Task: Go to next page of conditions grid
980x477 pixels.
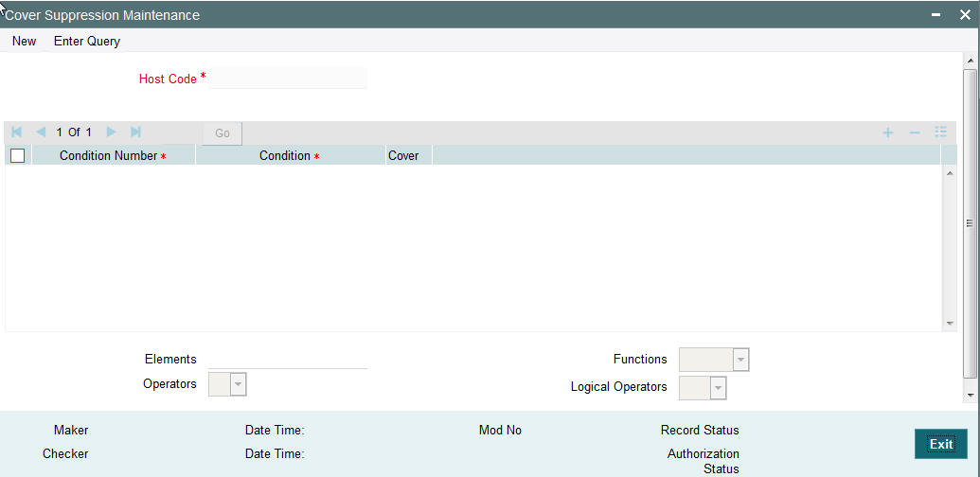Action: 111,132
